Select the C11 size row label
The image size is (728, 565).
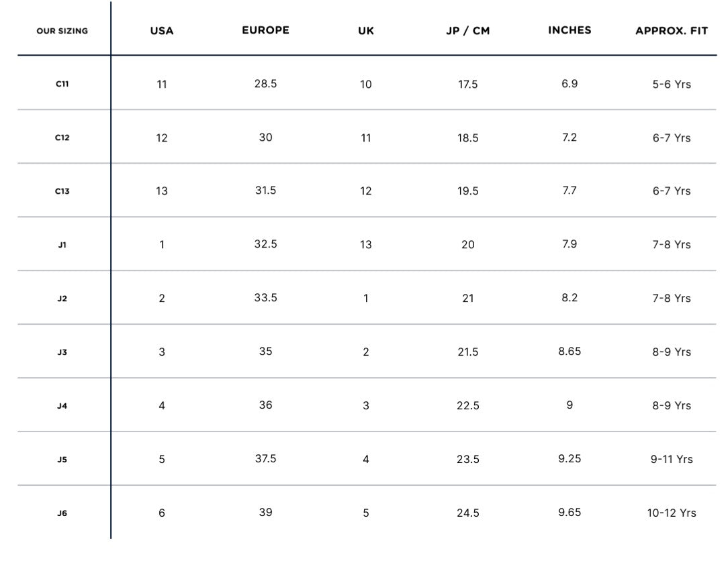click(x=62, y=84)
